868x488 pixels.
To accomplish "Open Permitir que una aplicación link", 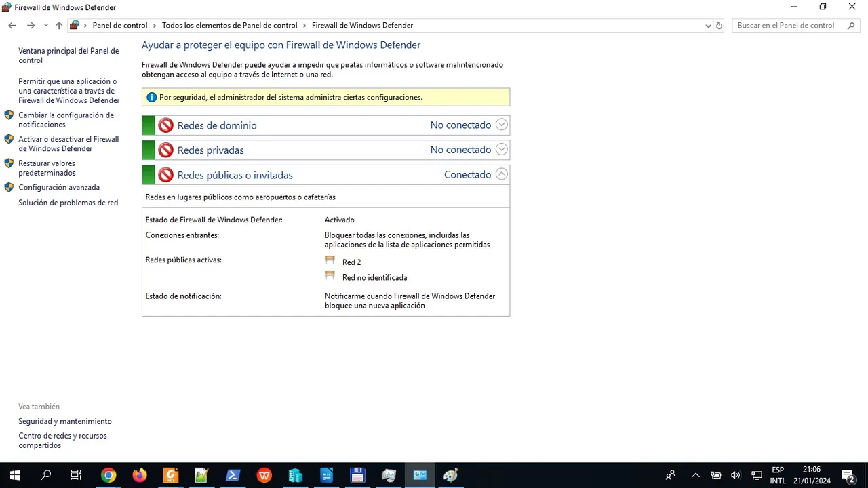I will pyautogui.click(x=68, y=91).
